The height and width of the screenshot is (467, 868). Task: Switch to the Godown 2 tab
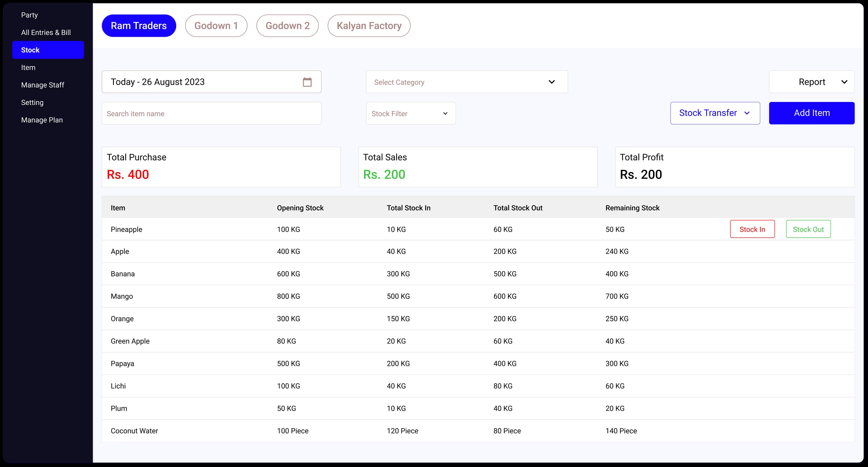coord(288,26)
